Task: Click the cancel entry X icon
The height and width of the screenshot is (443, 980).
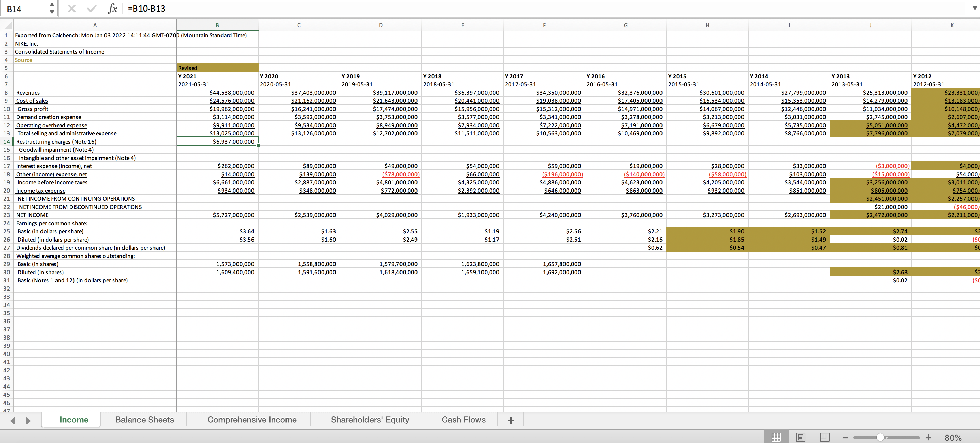Action: pos(71,9)
